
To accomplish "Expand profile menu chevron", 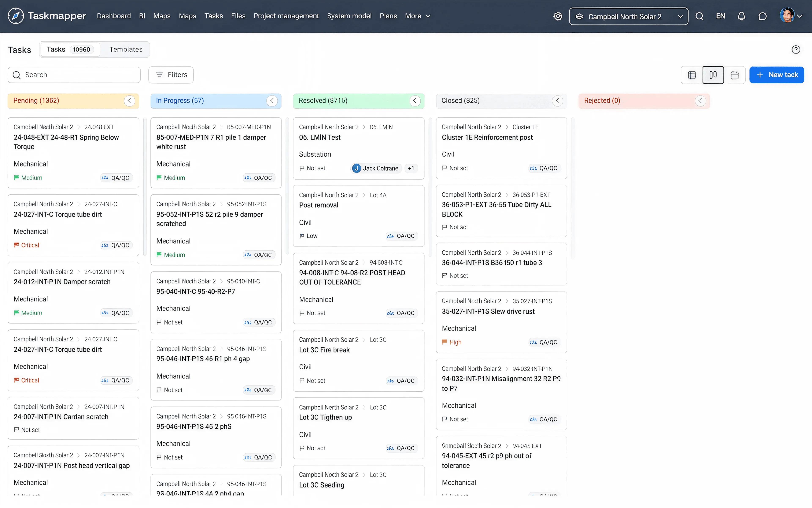I will point(800,16).
